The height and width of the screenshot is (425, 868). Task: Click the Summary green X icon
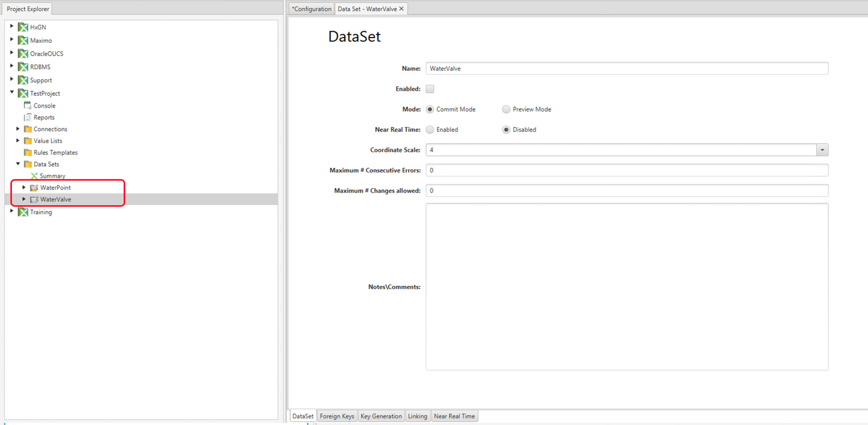click(x=34, y=176)
